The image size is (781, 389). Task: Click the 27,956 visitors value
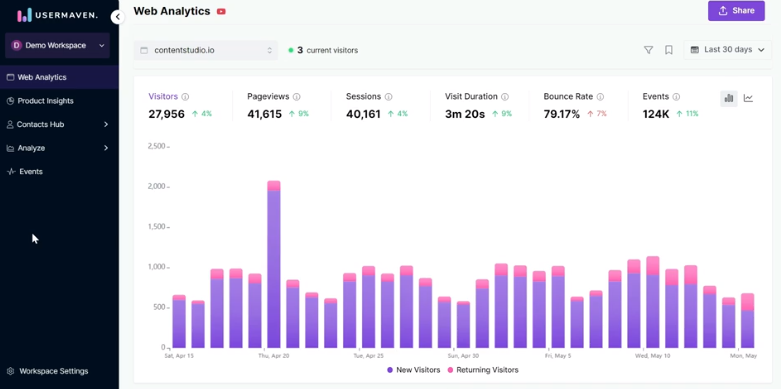(x=166, y=114)
